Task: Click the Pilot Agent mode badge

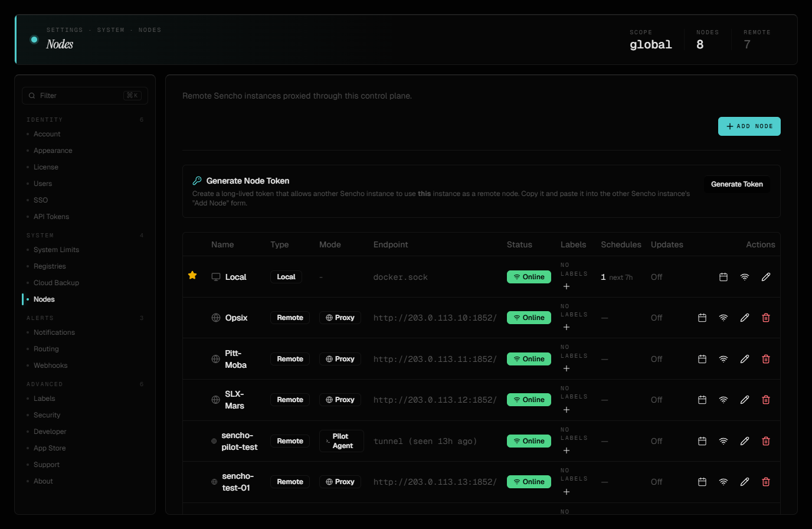Action: [x=342, y=441]
